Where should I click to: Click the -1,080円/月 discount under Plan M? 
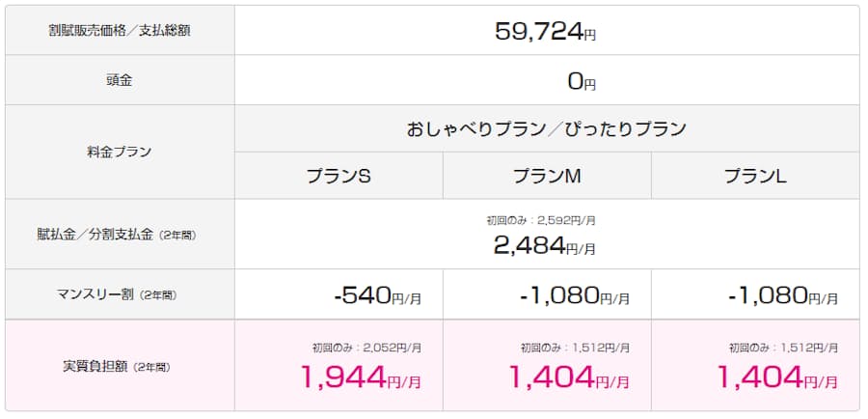click(574, 295)
